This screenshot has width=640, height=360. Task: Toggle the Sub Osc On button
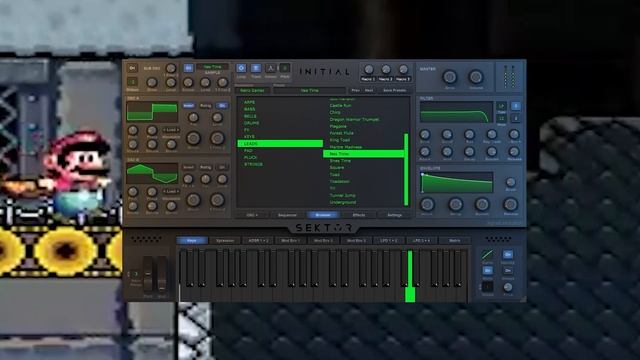[132, 68]
